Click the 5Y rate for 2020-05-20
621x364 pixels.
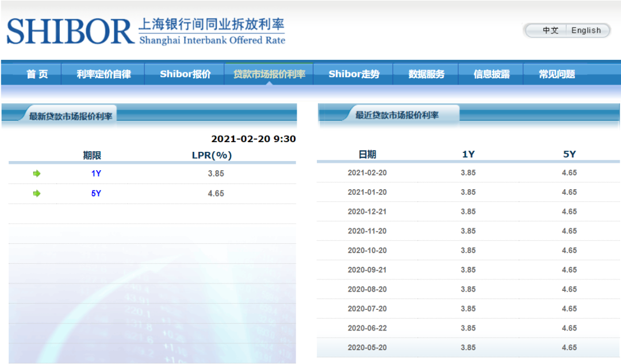(569, 347)
